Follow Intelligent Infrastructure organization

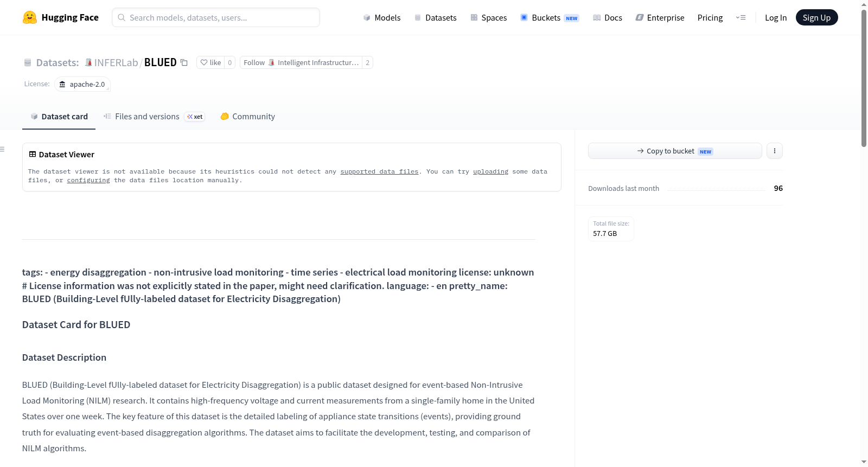pos(301,62)
